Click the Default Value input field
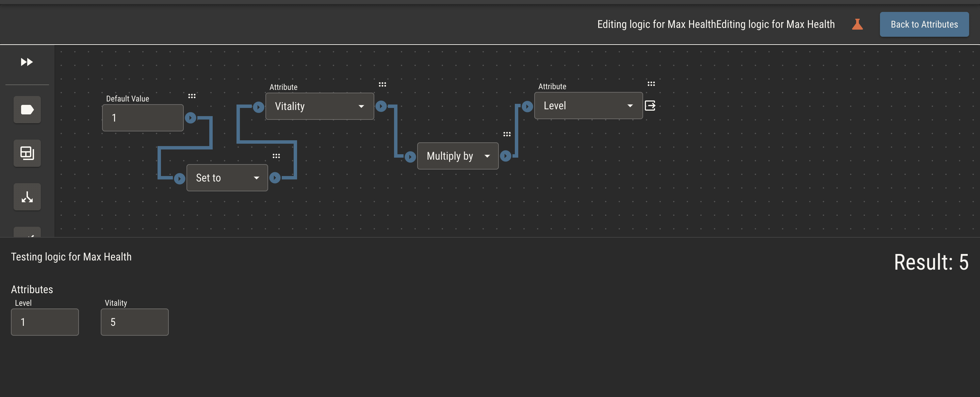Image resolution: width=980 pixels, height=397 pixels. tap(143, 117)
